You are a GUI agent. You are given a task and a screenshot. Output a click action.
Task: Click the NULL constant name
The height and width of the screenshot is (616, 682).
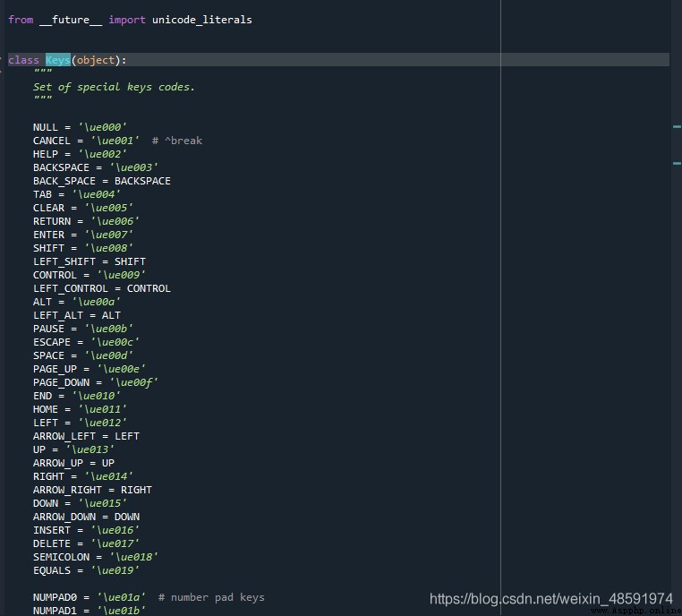[46, 127]
